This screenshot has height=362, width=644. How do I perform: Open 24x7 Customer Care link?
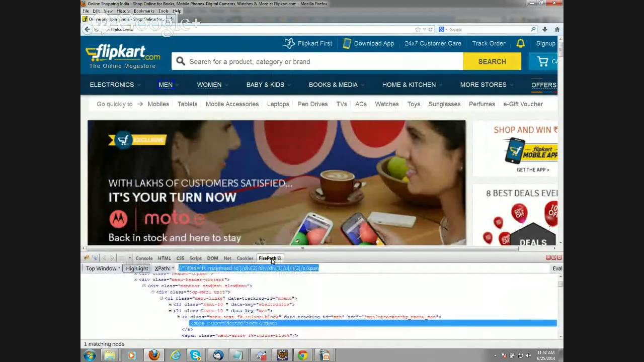tap(433, 43)
